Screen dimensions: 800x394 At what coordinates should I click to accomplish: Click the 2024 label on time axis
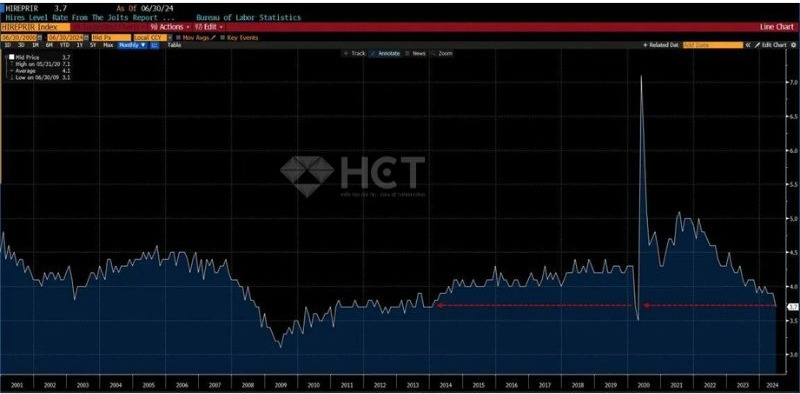(x=772, y=385)
